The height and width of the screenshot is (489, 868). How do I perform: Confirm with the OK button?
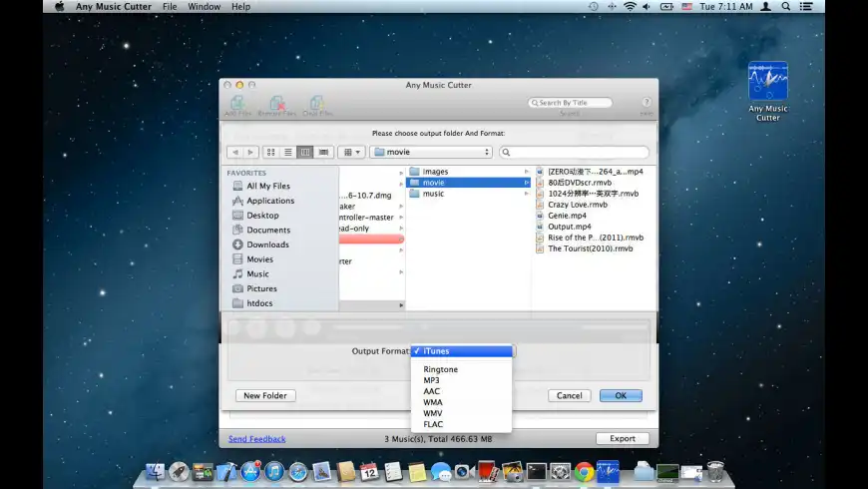coord(621,395)
